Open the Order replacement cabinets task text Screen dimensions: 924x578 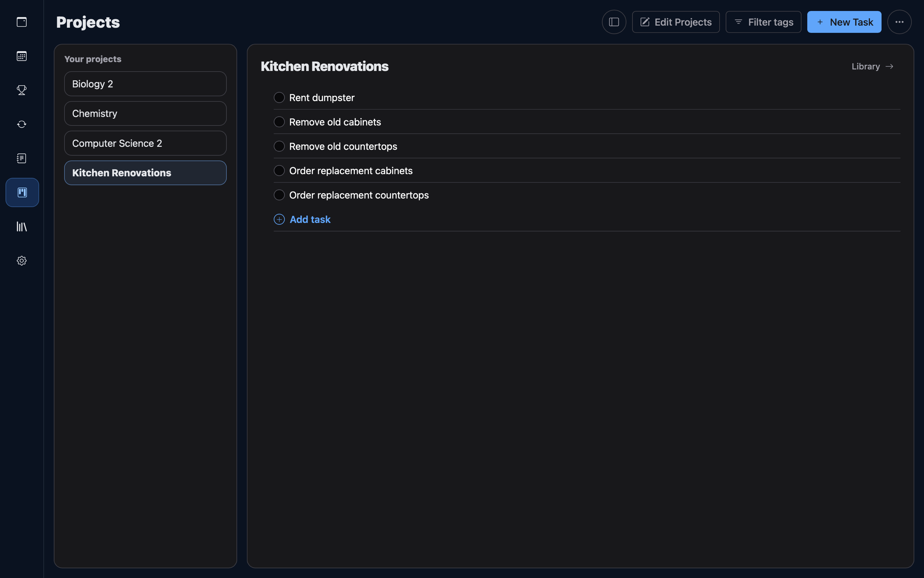[x=351, y=171]
